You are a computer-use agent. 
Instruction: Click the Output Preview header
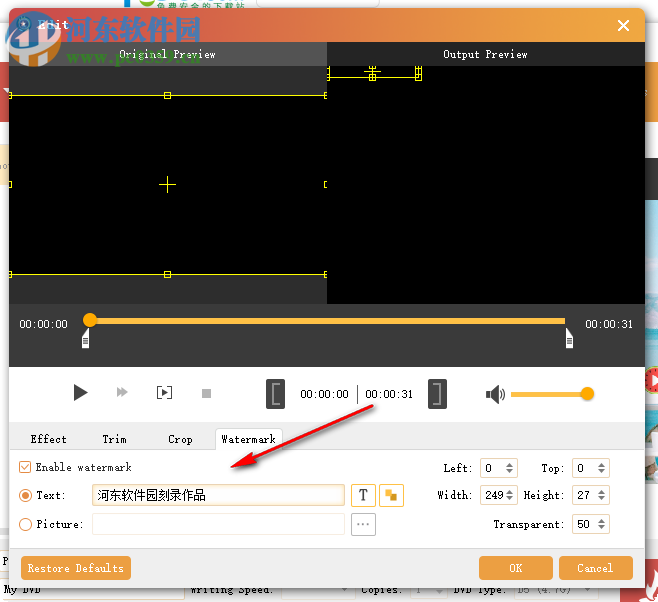[486, 54]
